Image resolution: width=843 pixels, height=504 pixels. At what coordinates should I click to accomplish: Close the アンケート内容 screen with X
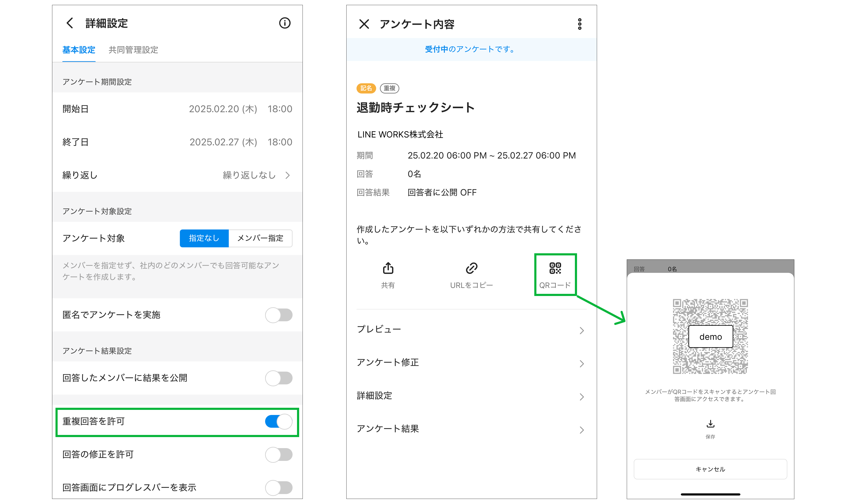tap(364, 24)
